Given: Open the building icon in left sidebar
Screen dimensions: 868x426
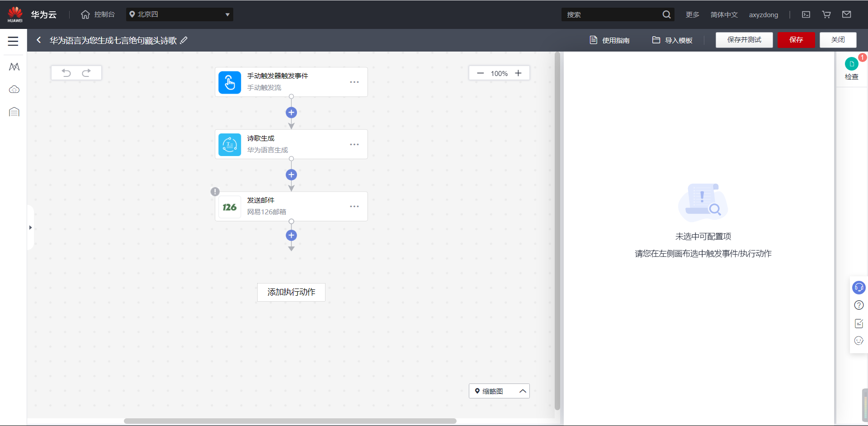Looking at the screenshot, I should tap(14, 112).
